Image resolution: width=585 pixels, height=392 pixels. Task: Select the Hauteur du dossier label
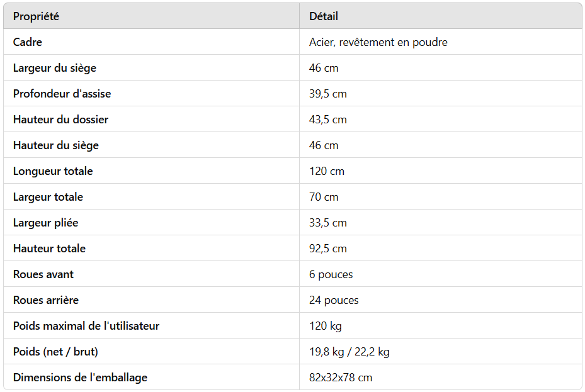click(x=60, y=120)
